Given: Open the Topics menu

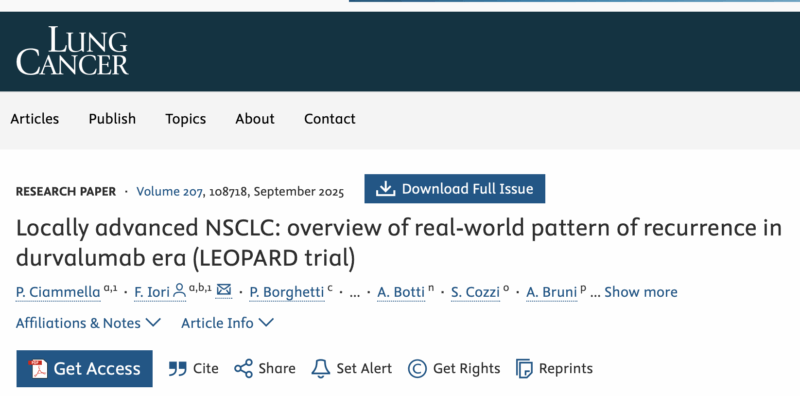Looking at the screenshot, I should 186,119.
